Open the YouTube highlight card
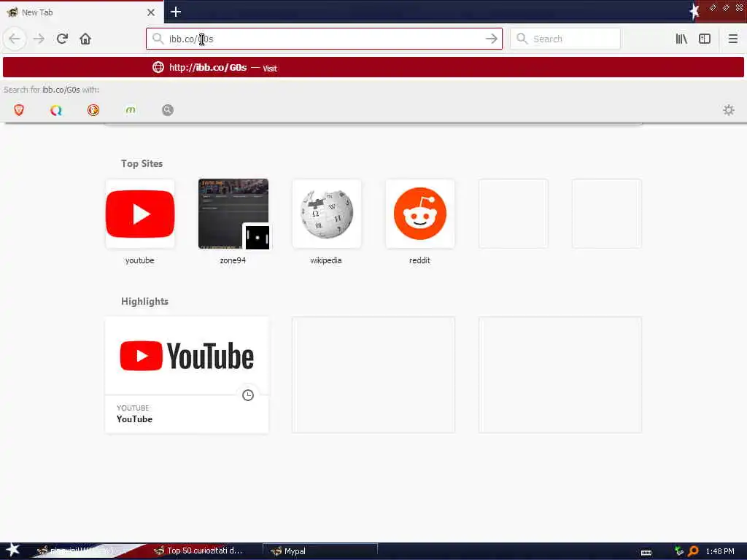 pos(187,375)
